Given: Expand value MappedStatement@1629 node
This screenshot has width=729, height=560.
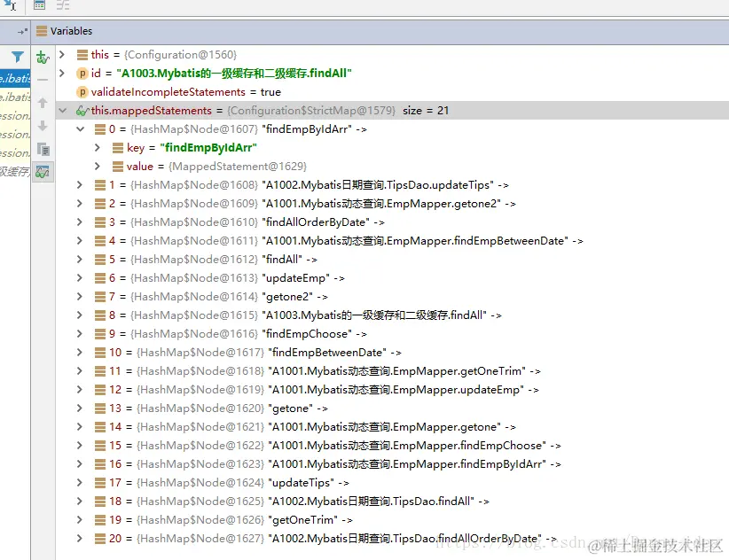Looking at the screenshot, I should click(98, 167).
